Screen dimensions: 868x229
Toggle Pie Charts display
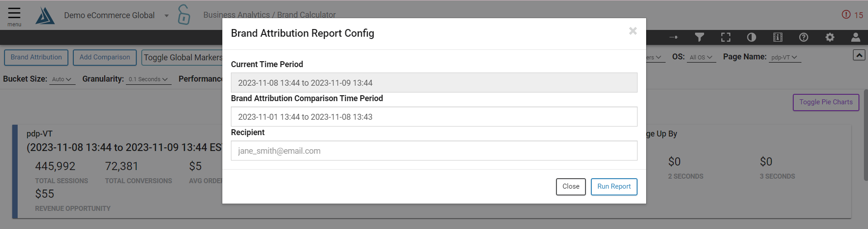coord(826,102)
